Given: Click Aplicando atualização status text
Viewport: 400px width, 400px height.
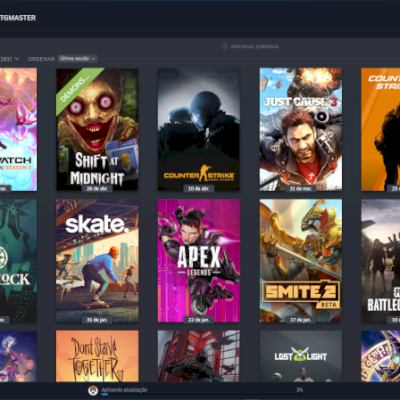Looking at the screenshot, I should click(x=124, y=390).
